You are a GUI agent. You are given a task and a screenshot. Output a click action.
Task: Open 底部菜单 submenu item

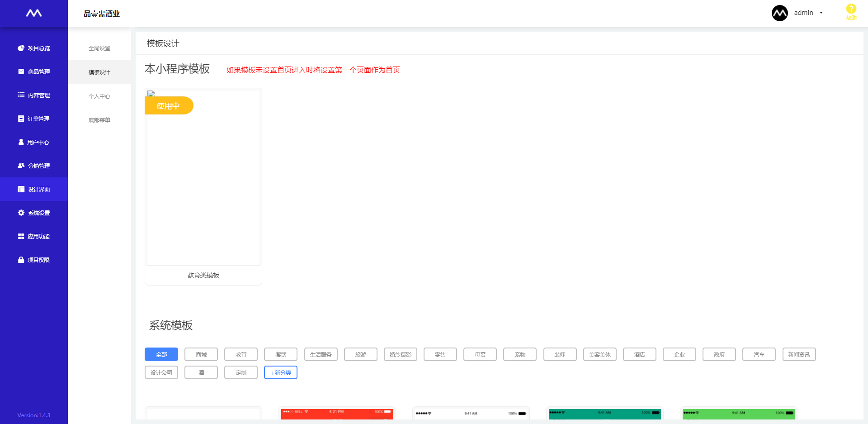click(99, 120)
